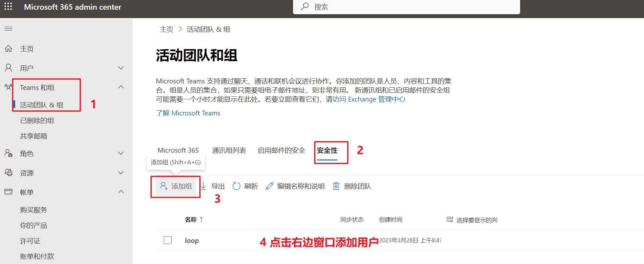
Task: Click the Home house icon in sidebar
Action: click(x=8, y=49)
